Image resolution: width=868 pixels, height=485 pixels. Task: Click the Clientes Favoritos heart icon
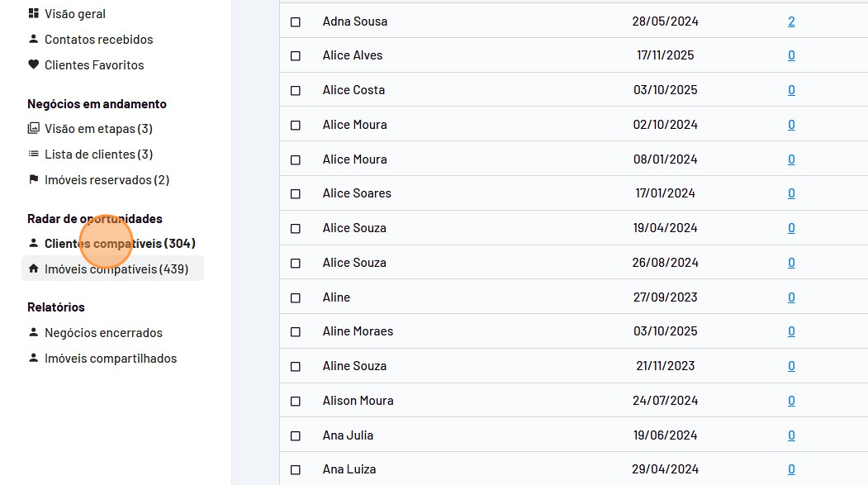33,64
